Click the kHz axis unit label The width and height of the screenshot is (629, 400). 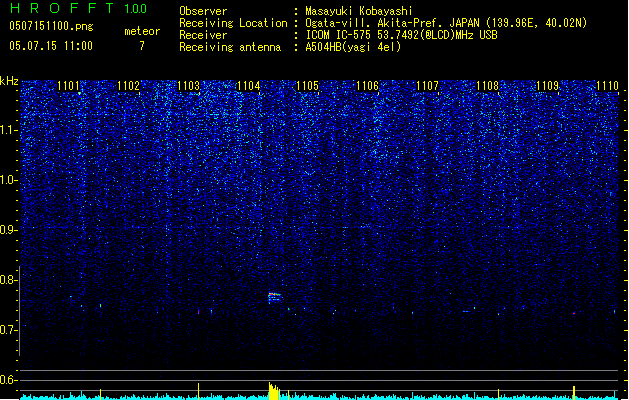(x=9, y=81)
